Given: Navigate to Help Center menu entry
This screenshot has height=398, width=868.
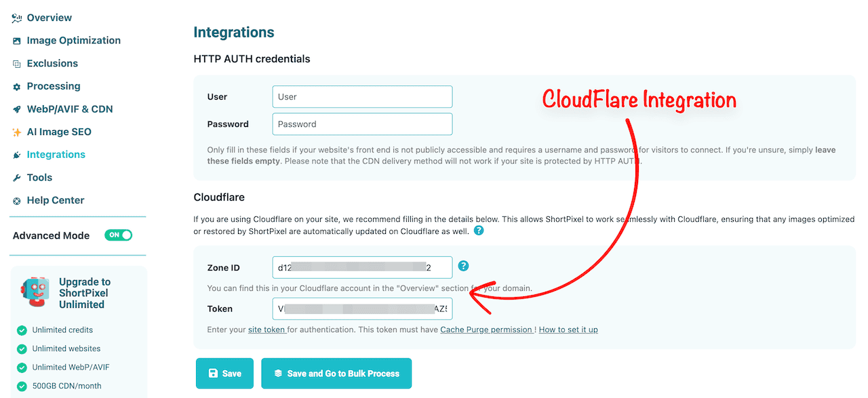Looking at the screenshot, I should [x=55, y=200].
